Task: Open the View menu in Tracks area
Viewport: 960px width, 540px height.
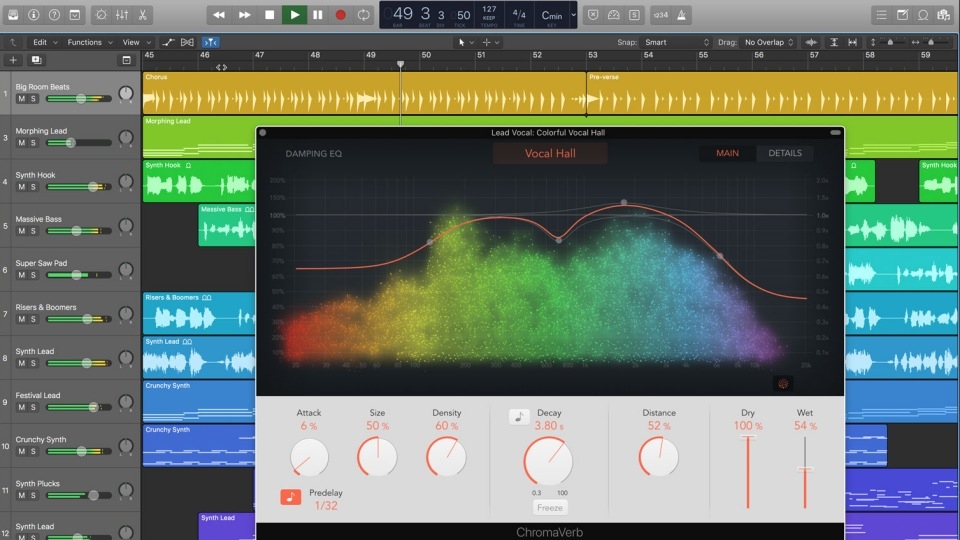Action: pyautogui.click(x=137, y=42)
